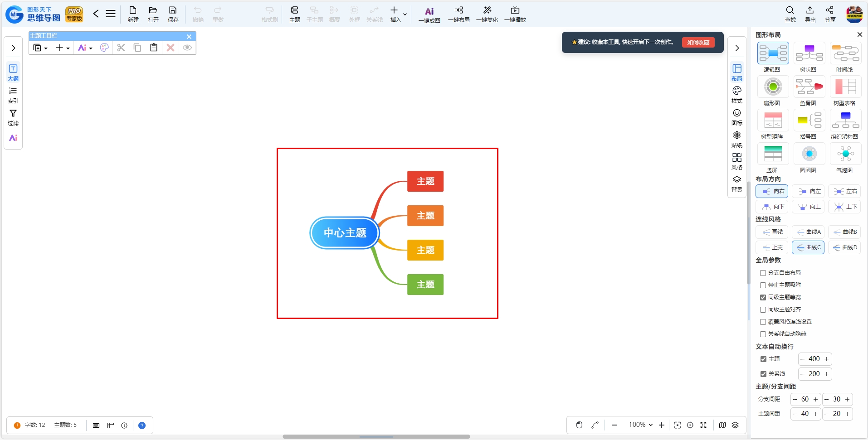Click the 如何收藏 button
Image resolution: width=868 pixels, height=440 pixels.
[698, 42]
